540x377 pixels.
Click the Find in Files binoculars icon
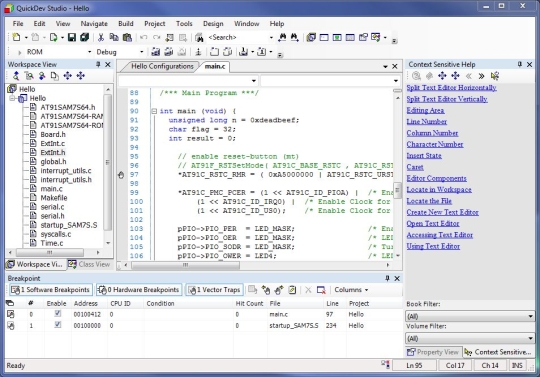(x=199, y=37)
